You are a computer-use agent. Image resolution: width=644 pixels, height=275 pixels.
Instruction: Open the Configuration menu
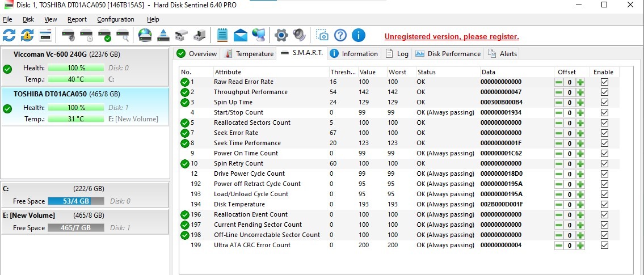(x=115, y=19)
